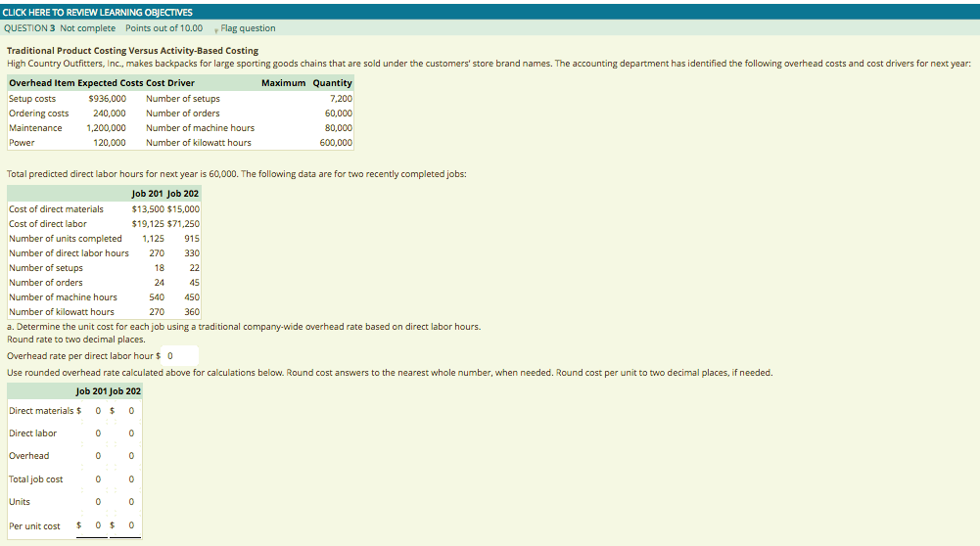The width and height of the screenshot is (980, 546).
Task: Select the Job 201 Direct labor input
Action: click(x=95, y=433)
